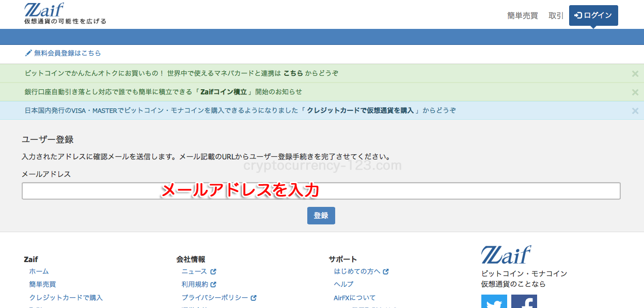This screenshot has width=644, height=308.
Task: Open the 無料会員登録はこちら link
Action: click(x=68, y=53)
